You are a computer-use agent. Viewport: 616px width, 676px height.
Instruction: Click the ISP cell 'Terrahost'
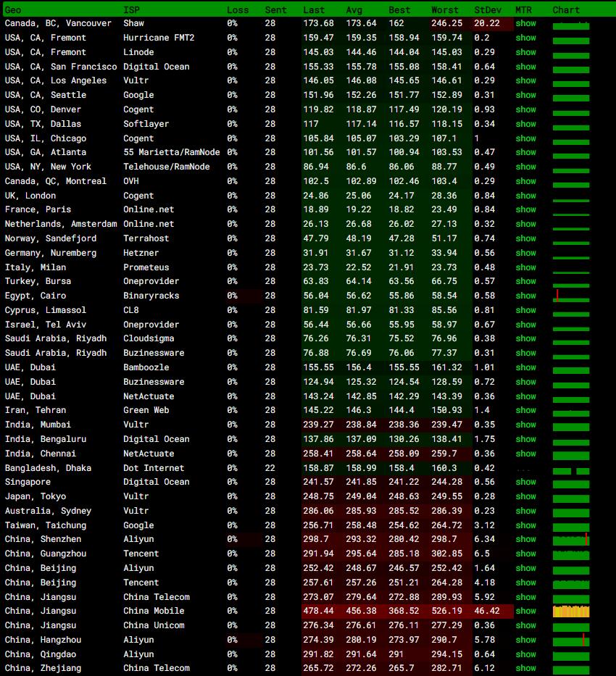point(146,238)
